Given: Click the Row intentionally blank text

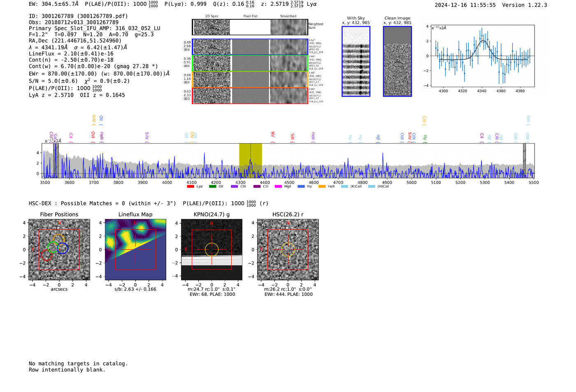Looking at the screenshot, I should [67, 370].
